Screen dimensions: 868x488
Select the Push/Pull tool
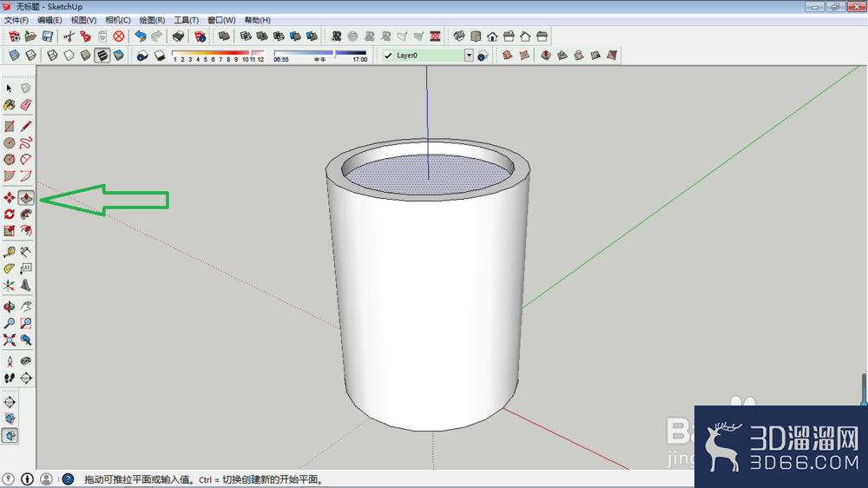pos(26,198)
